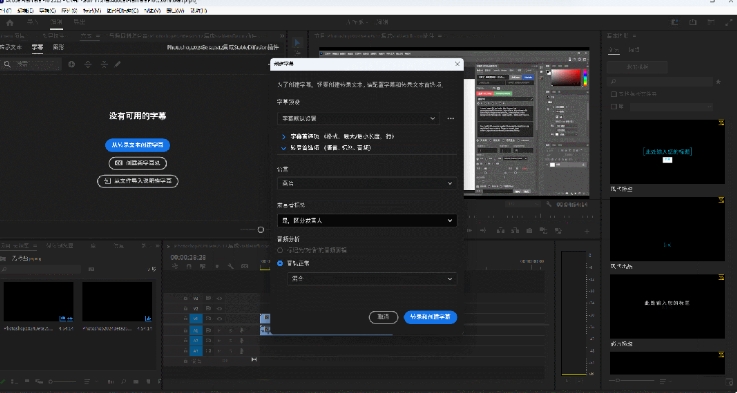The height and width of the screenshot is (393, 737).
Task: Open the preset more options ellipsis
Action: tap(451, 118)
